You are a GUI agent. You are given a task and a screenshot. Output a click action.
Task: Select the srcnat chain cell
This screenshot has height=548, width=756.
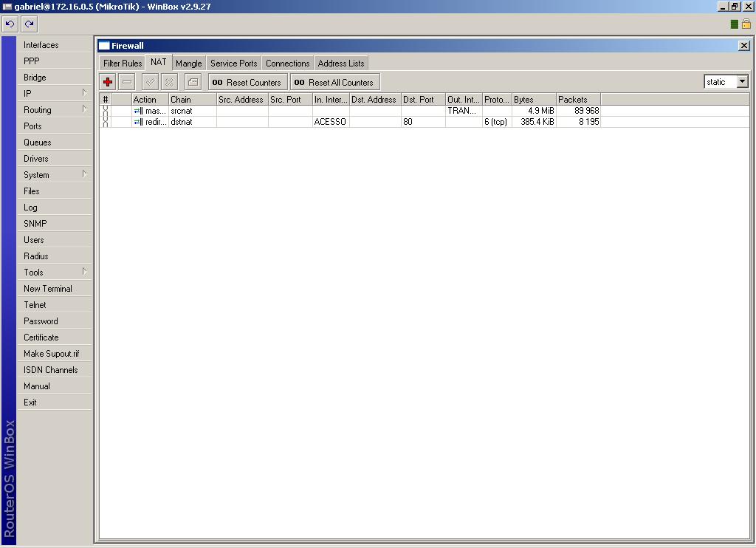(x=193, y=111)
